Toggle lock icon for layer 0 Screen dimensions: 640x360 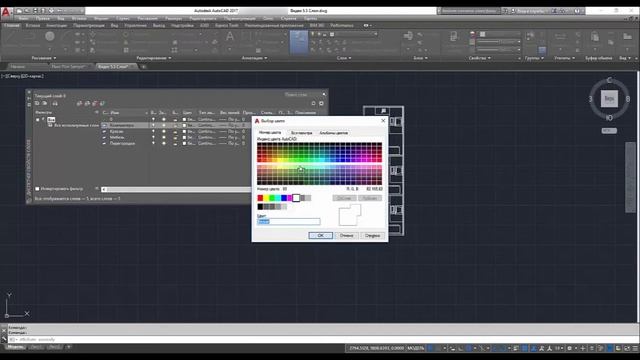[x=175, y=119]
